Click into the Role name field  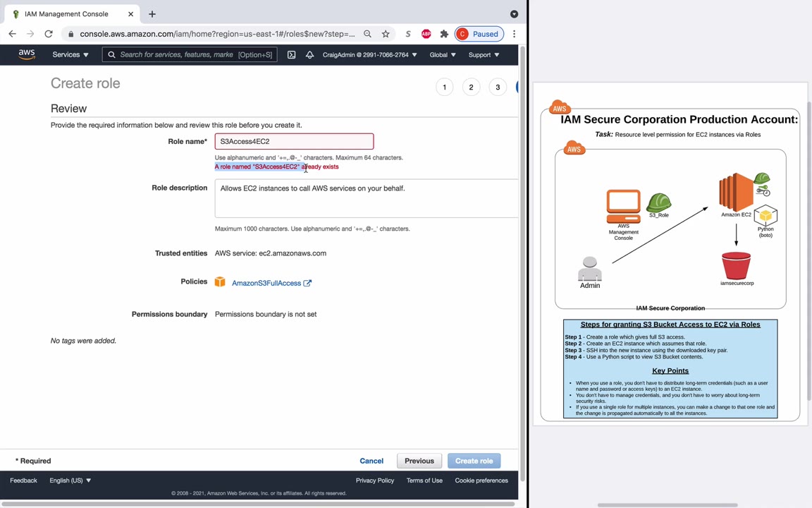[294, 142]
